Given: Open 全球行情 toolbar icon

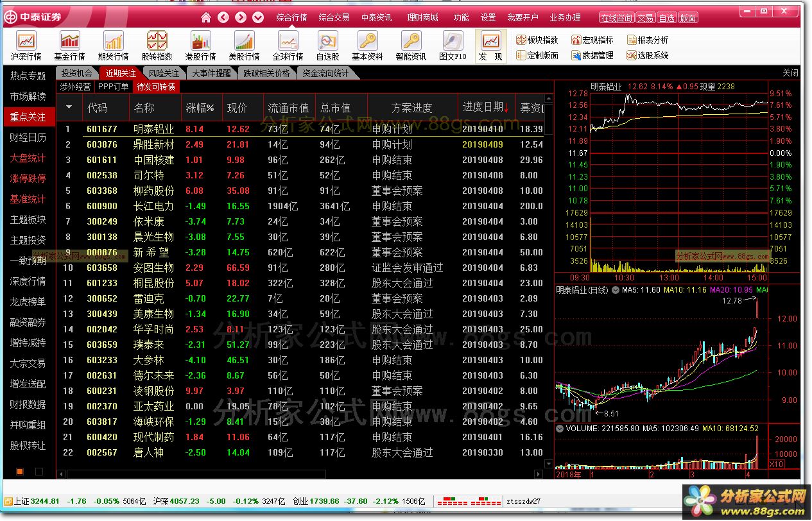Looking at the screenshot, I should pyautogui.click(x=288, y=47).
